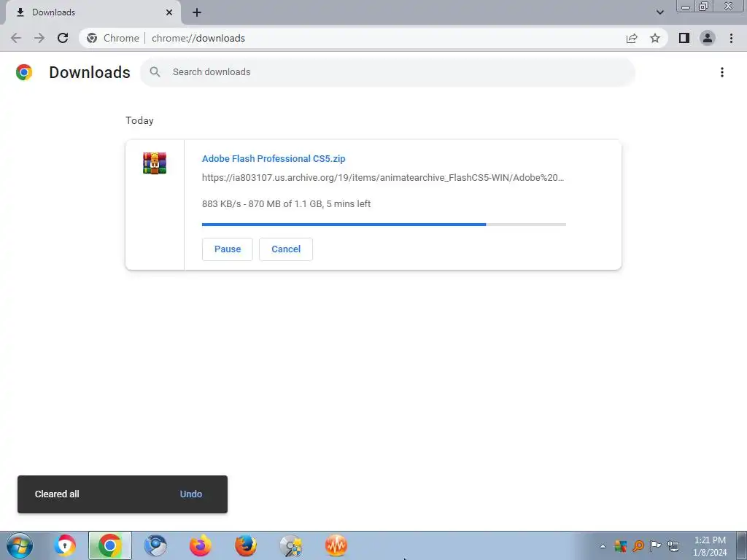
Task: Open the clock showing 1:21 PM
Action: (x=710, y=546)
